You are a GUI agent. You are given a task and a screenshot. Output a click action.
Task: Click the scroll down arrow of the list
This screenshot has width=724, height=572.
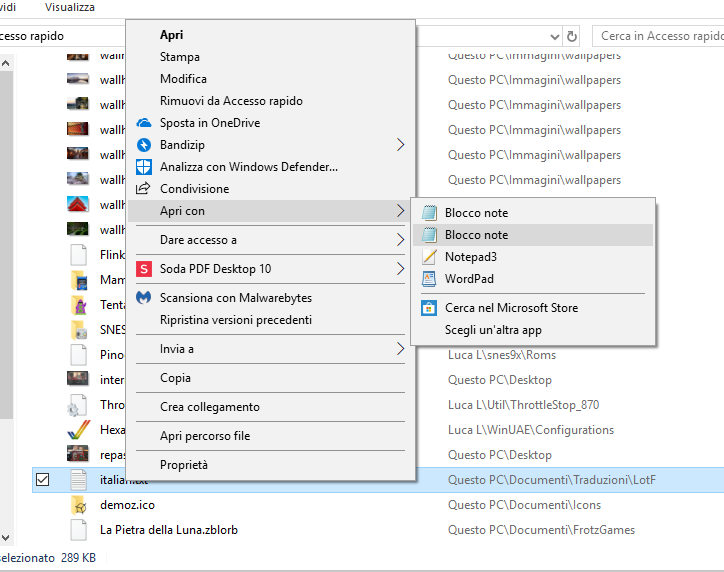pyautogui.click(x=6, y=537)
